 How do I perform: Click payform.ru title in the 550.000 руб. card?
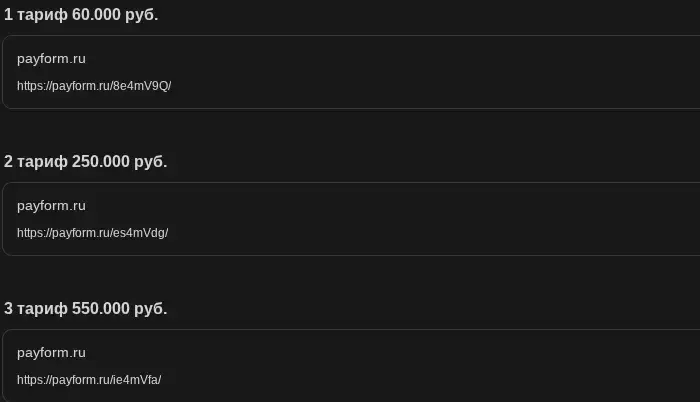(x=51, y=353)
